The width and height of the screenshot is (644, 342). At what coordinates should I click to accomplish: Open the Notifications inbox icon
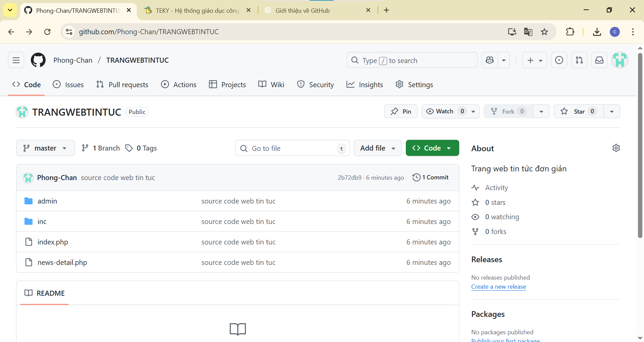tap(599, 60)
